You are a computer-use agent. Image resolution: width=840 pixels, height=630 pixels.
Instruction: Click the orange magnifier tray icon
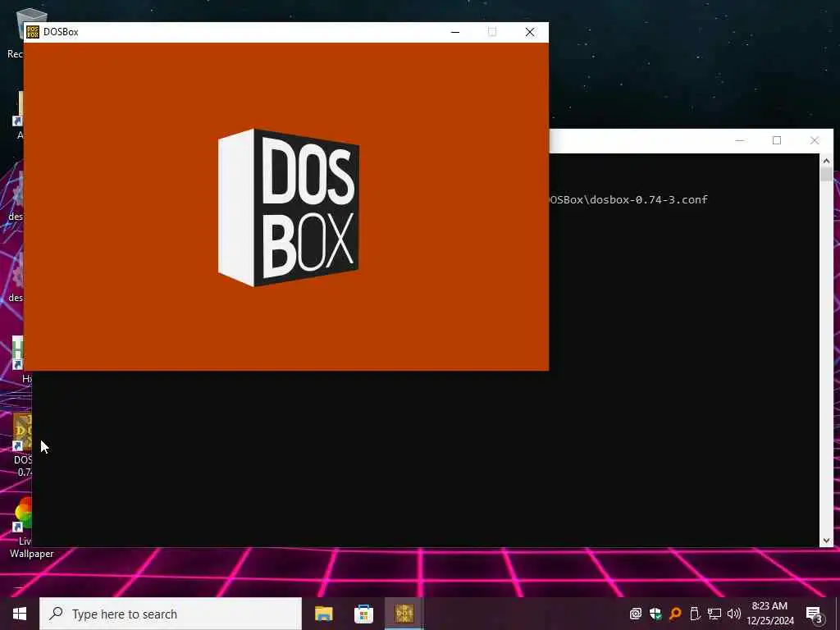pyautogui.click(x=675, y=614)
